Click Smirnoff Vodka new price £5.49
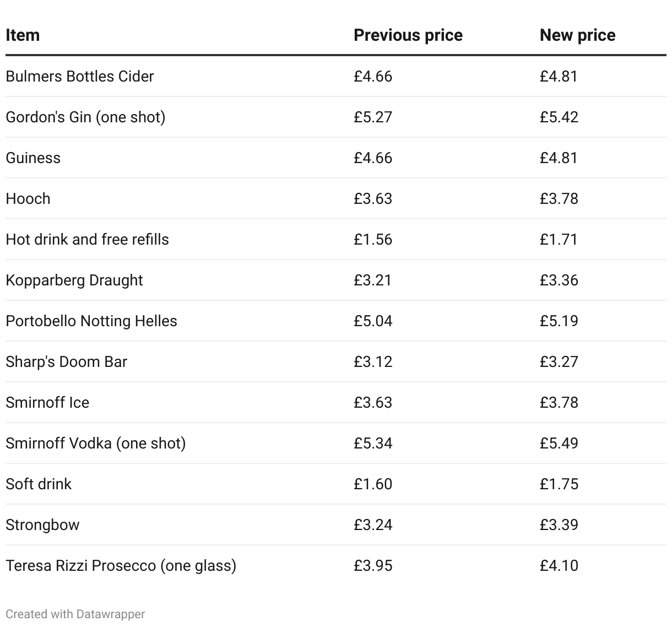Screen dimensions: 672x627 [x=559, y=443]
